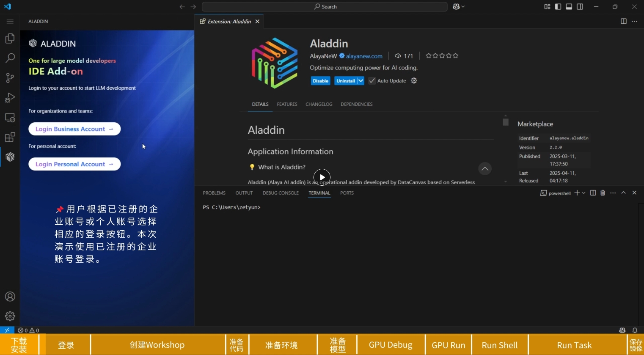Toggle the bottom panel layout button
Viewport: 644px width, 355px height.
click(x=569, y=7)
